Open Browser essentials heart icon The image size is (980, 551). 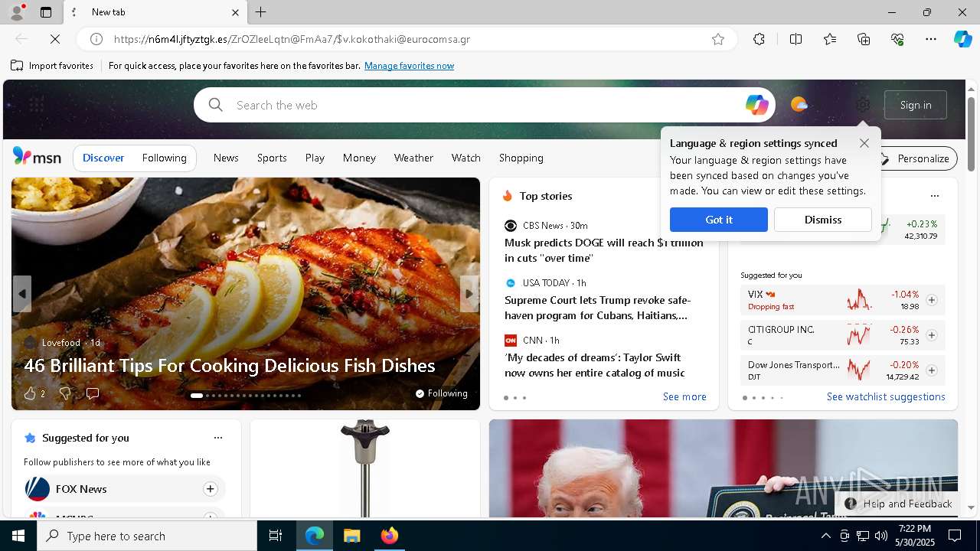point(897,39)
